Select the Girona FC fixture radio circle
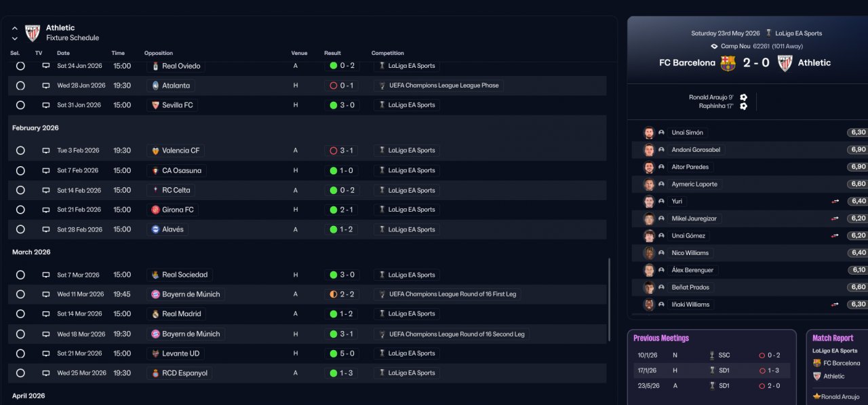 [x=20, y=210]
